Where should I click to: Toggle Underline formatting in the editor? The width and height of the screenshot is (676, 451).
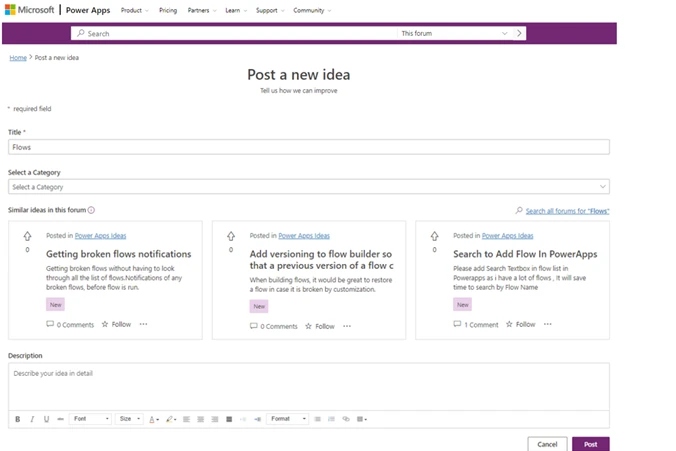click(46, 419)
